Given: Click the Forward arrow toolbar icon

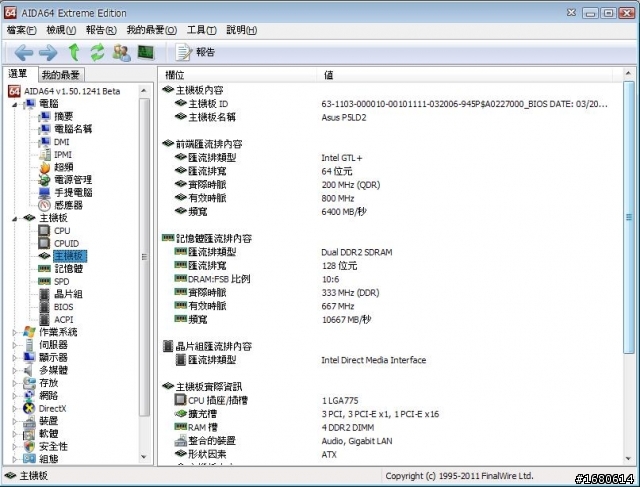Looking at the screenshot, I should pyautogui.click(x=48, y=52).
